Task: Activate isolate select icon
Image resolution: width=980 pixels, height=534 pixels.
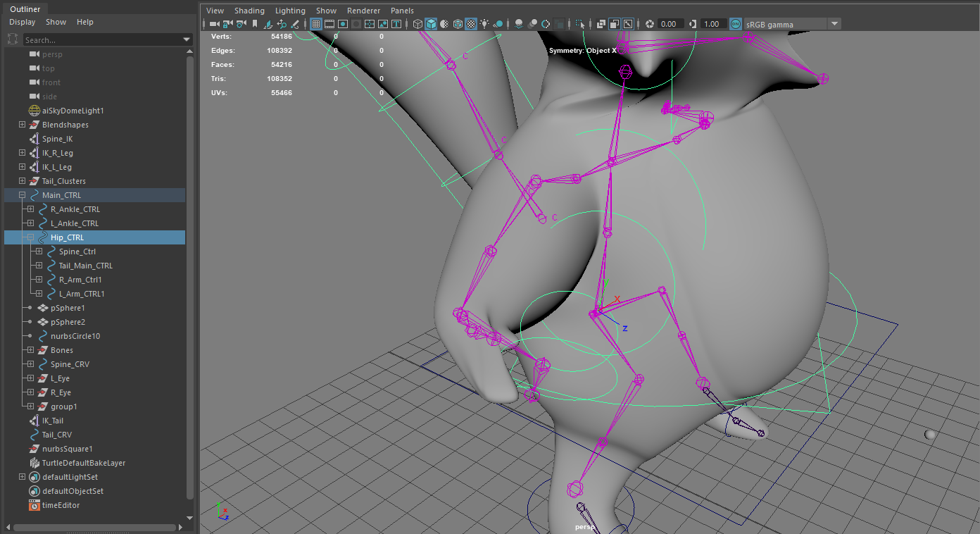Action: (x=579, y=23)
